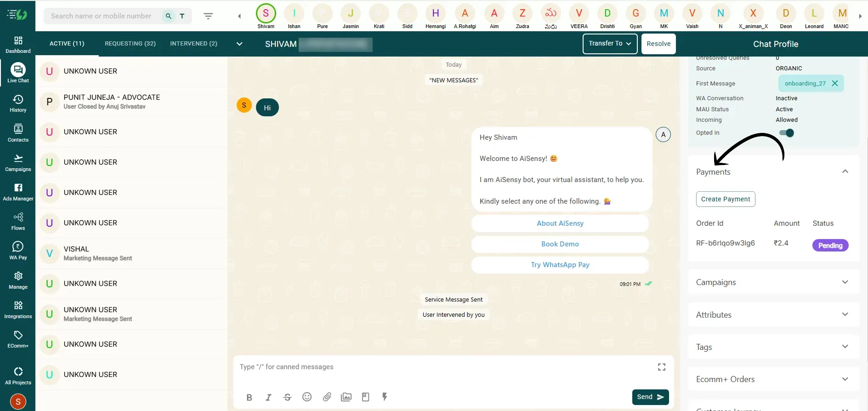868x411 pixels.
Task: Open Flows from the left sidebar
Action: pos(18,221)
